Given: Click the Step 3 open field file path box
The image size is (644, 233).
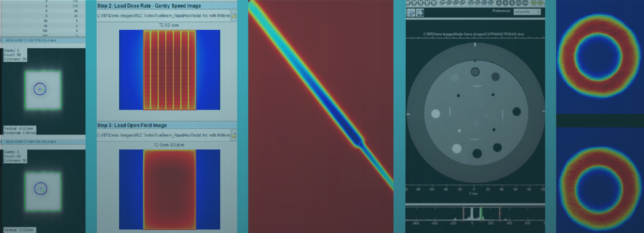Looking at the screenshot, I should (163, 135).
